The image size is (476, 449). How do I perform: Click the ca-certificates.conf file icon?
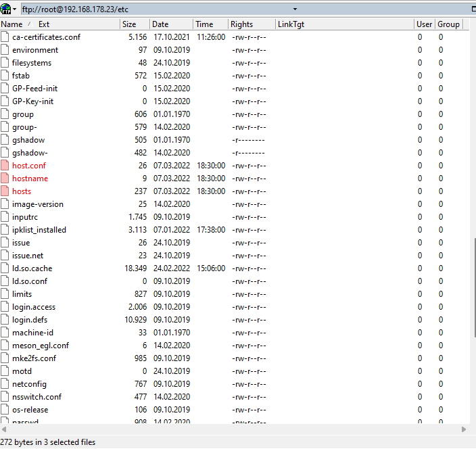click(5, 37)
